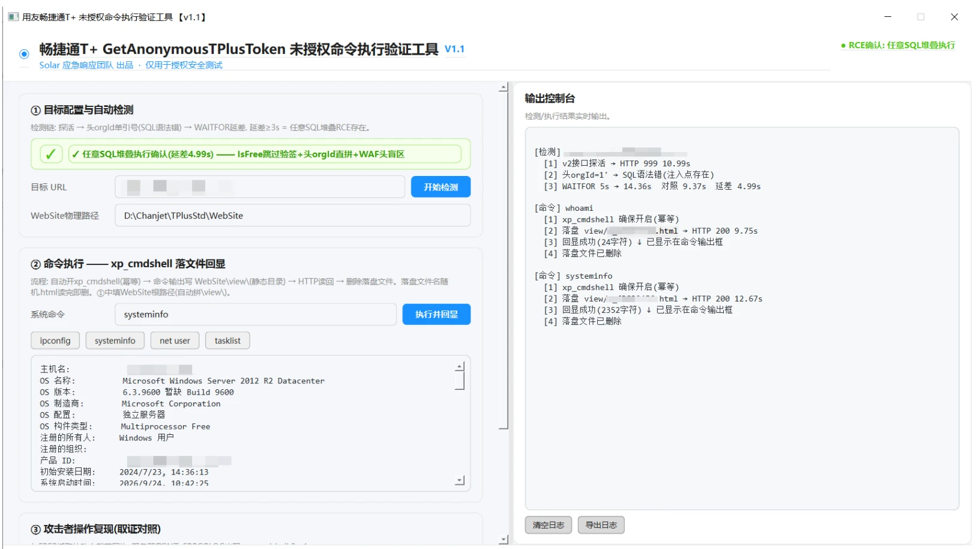Click the up arrow of the left panel scrollbar
This screenshot has height=549, width=980.
pyautogui.click(x=504, y=88)
